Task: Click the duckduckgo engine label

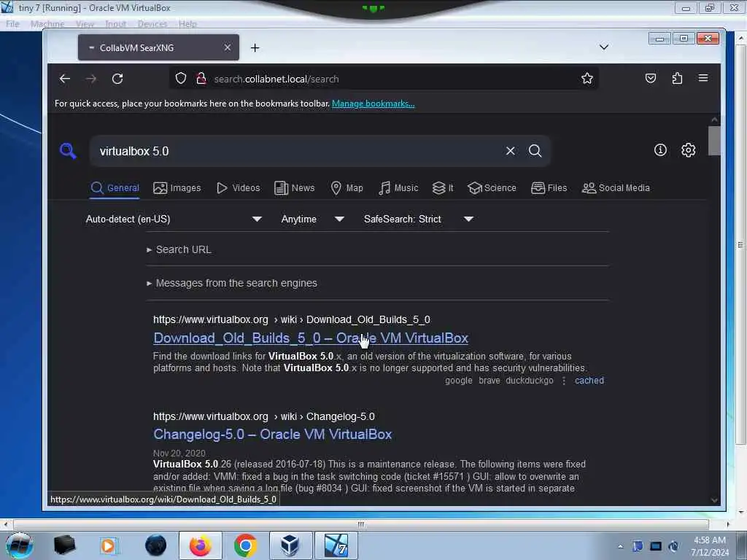Action: 530,381
